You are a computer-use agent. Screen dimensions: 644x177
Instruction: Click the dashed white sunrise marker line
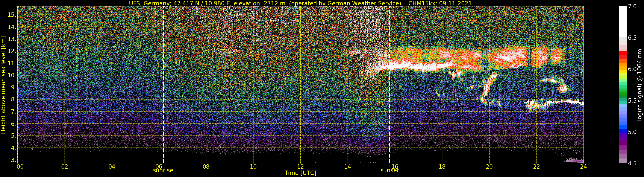[163, 85]
